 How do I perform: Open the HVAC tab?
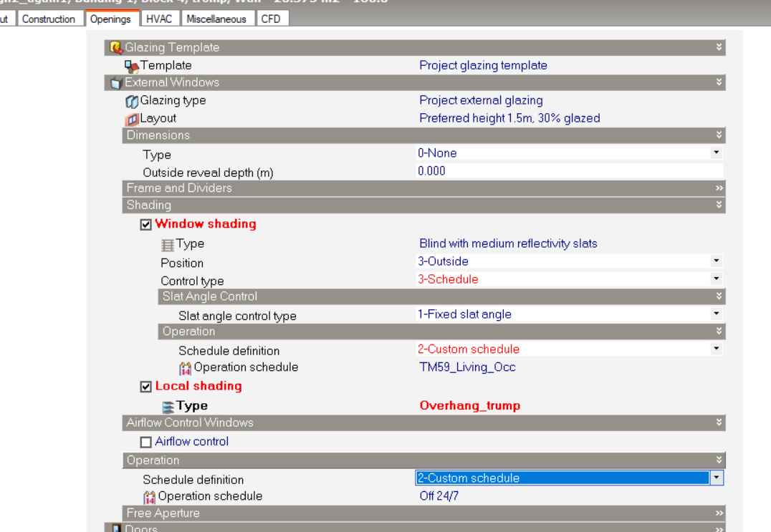click(159, 19)
